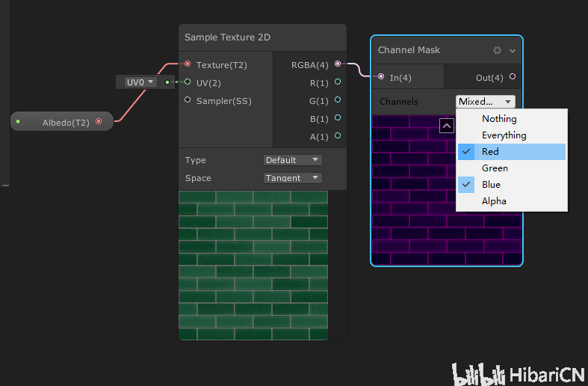588x386 pixels.
Task: Click the R(1) output port
Action: coord(338,82)
